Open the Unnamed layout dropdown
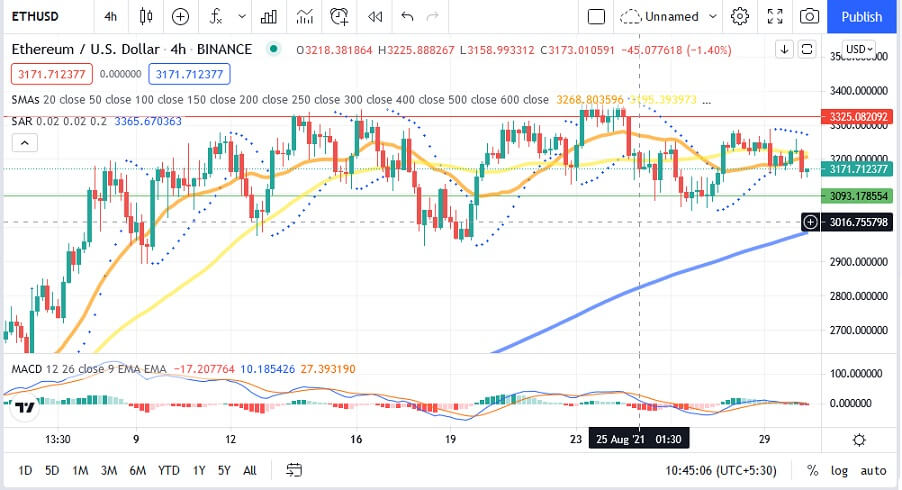Image resolution: width=902 pixels, height=490 pixels. pos(669,16)
